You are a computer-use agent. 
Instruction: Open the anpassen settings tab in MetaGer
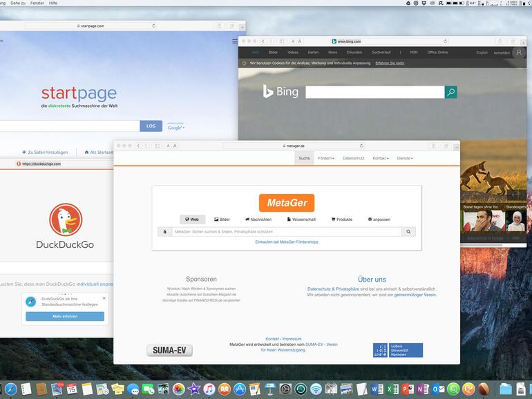tap(379, 220)
